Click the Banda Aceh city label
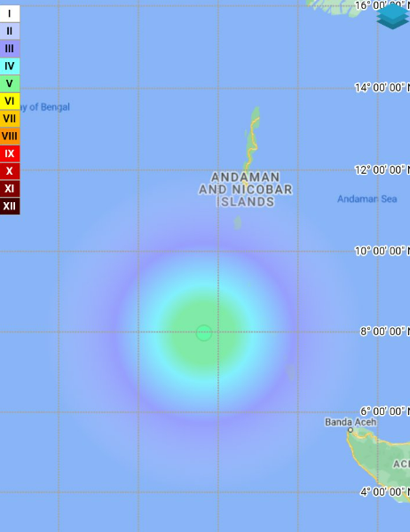 (351, 422)
